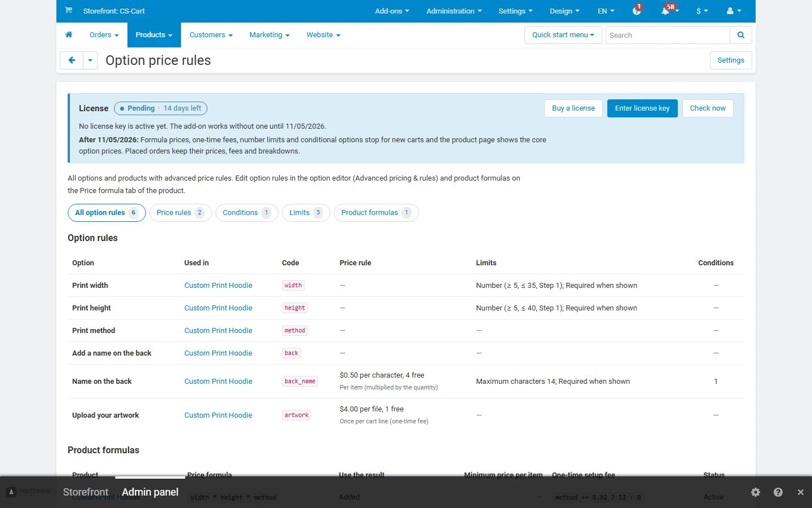Focus the Search input field
This screenshot has width=812, height=508.
coord(668,35)
